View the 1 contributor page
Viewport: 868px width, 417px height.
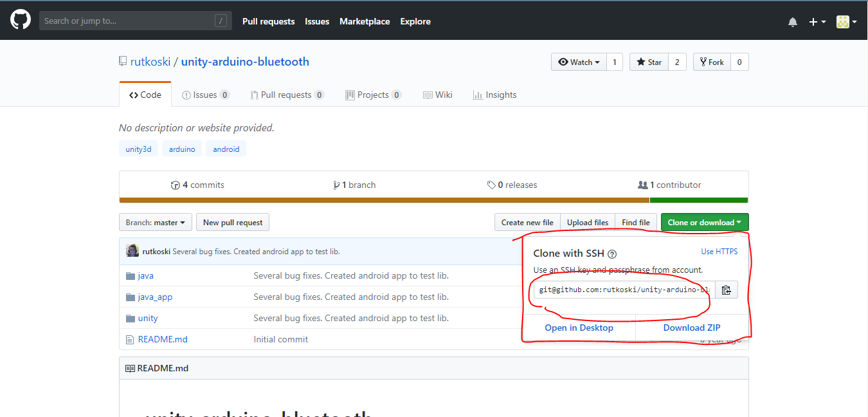(669, 185)
